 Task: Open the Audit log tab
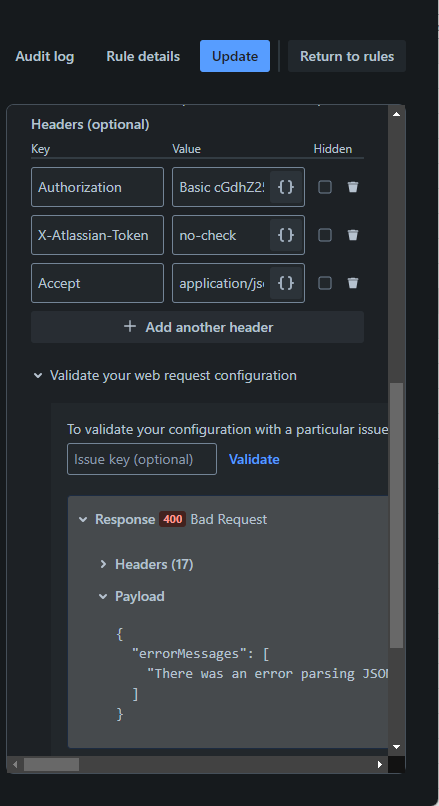coord(45,56)
